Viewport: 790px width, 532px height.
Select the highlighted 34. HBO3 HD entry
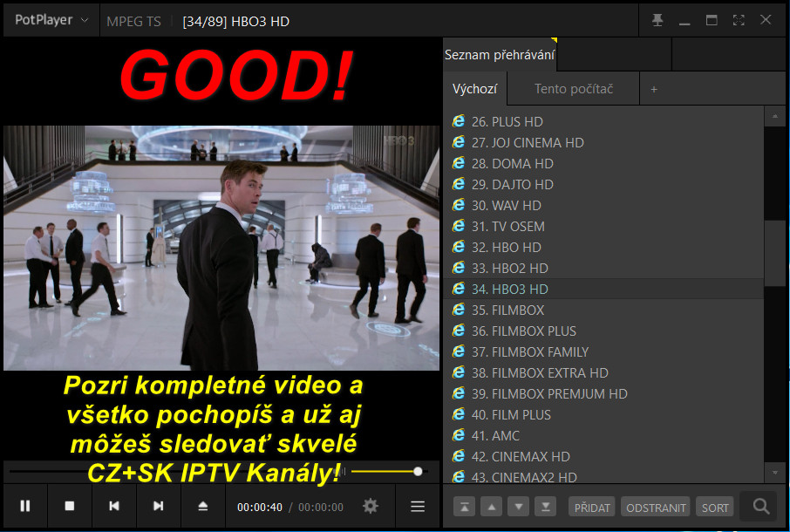[603, 289]
